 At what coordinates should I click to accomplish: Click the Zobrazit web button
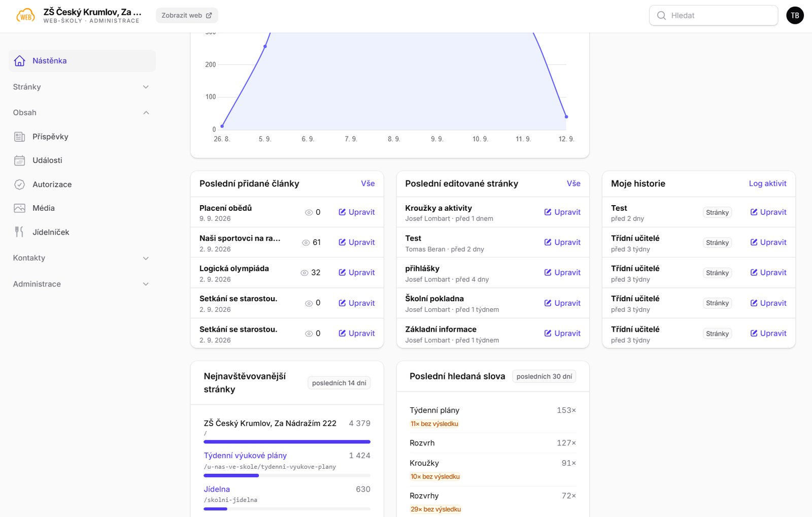tap(187, 15)
